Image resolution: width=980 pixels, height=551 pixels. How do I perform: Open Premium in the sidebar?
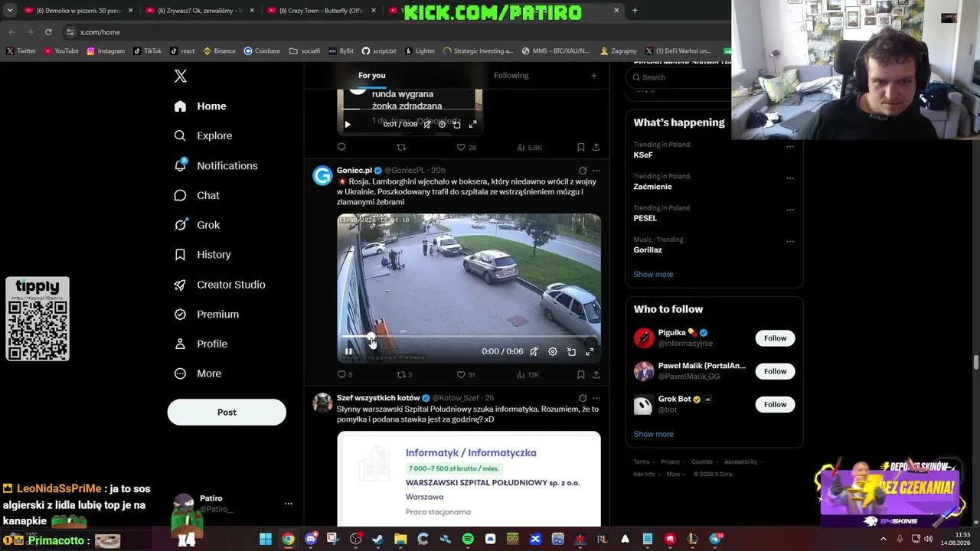click(x=206, y=315)
